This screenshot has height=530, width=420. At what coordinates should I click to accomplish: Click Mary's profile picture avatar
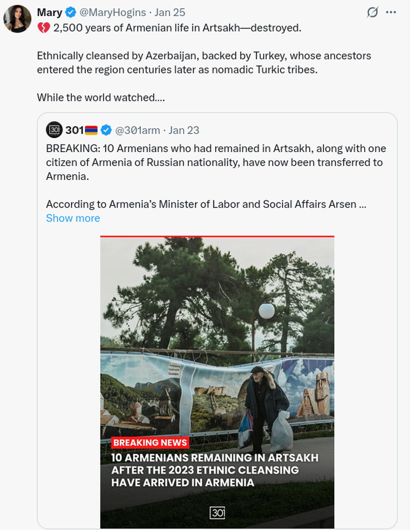pyautogui.click(x=18, y=19)
